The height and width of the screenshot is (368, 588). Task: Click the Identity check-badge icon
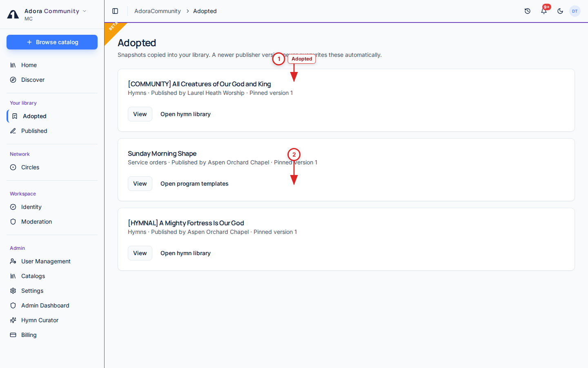click(13, 207)
